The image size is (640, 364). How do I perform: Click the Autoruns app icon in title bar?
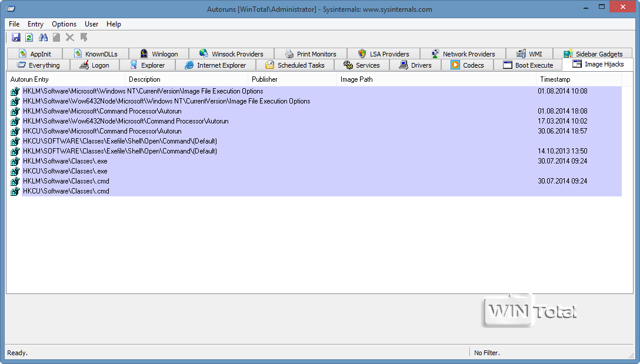(x=11, y=9)
